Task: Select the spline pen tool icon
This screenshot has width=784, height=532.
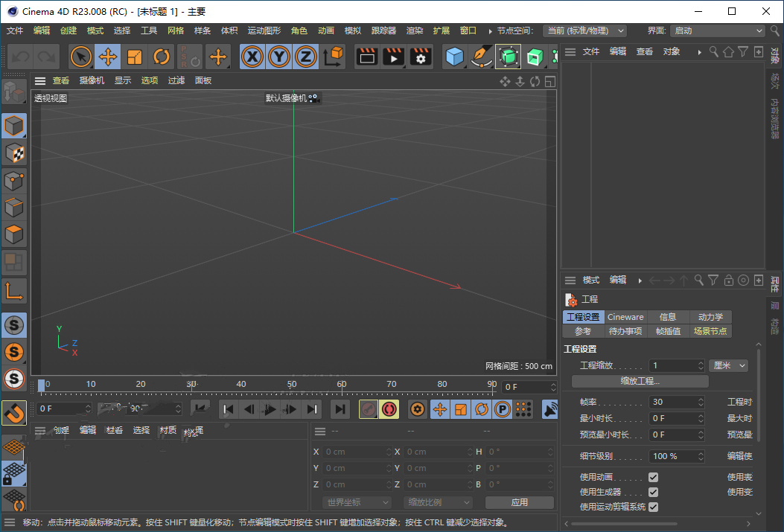Action: (x=481, y=57)
